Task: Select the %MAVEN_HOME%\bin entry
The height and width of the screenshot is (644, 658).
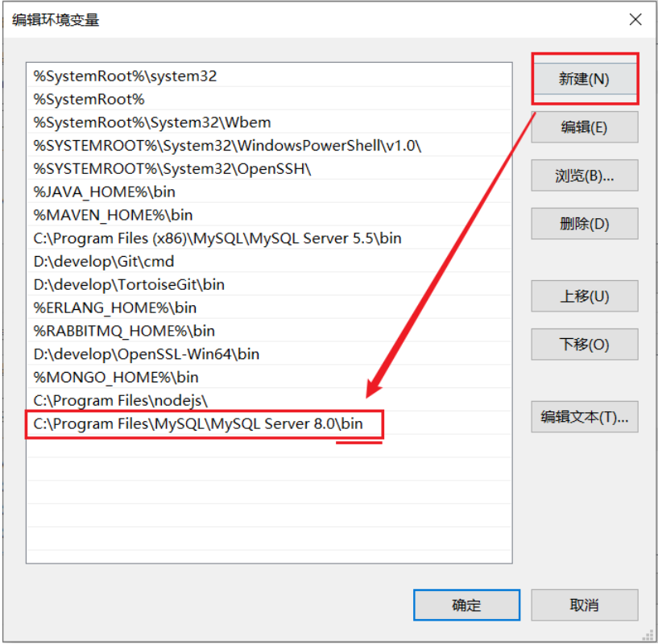Action: tap(269, 215)
